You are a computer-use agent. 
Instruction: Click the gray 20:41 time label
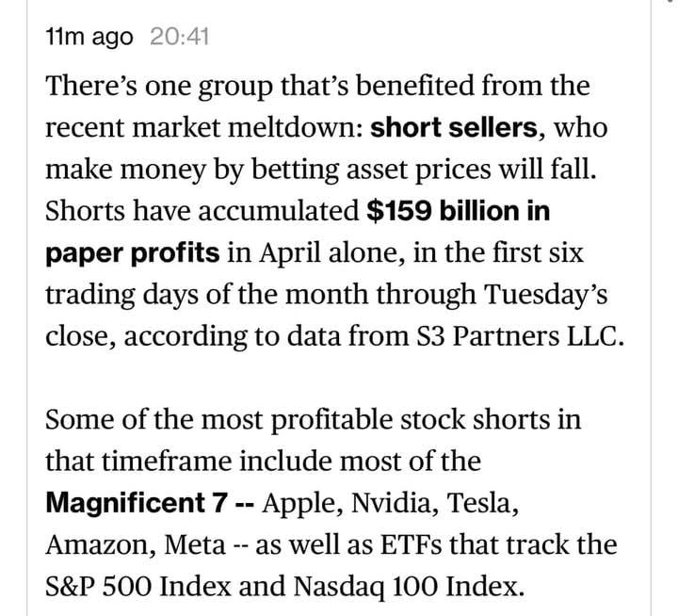180,37
